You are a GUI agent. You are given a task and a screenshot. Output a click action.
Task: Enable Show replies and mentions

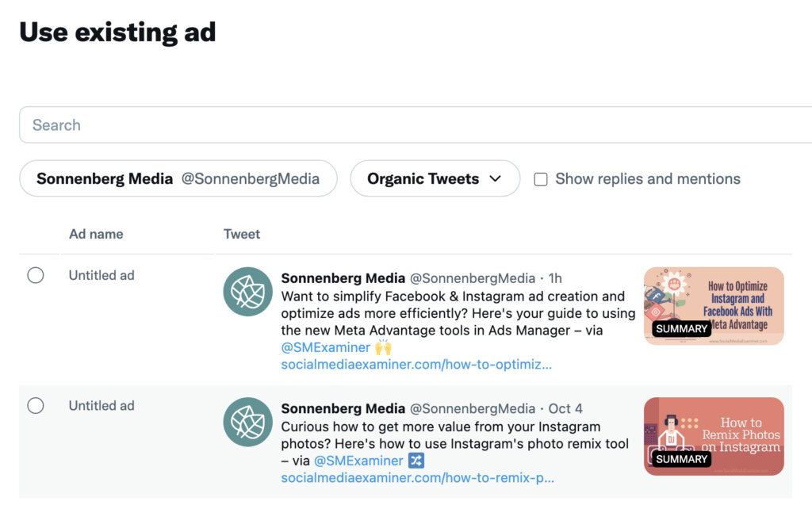click(x=541, y=179)
